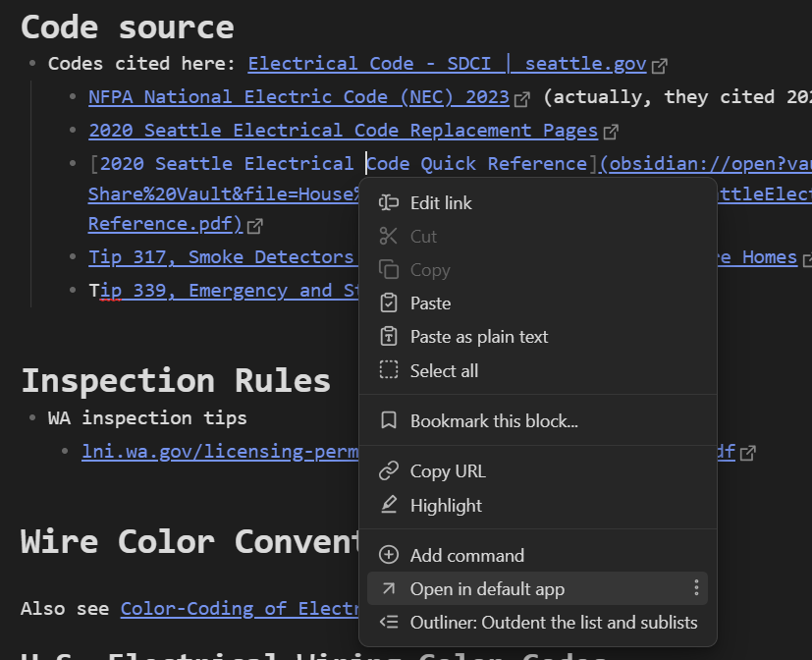The image size is (812, 660).
Task: Choose 'Outliner: Outdent the list and sublists'
Action: tap(553, 623)
